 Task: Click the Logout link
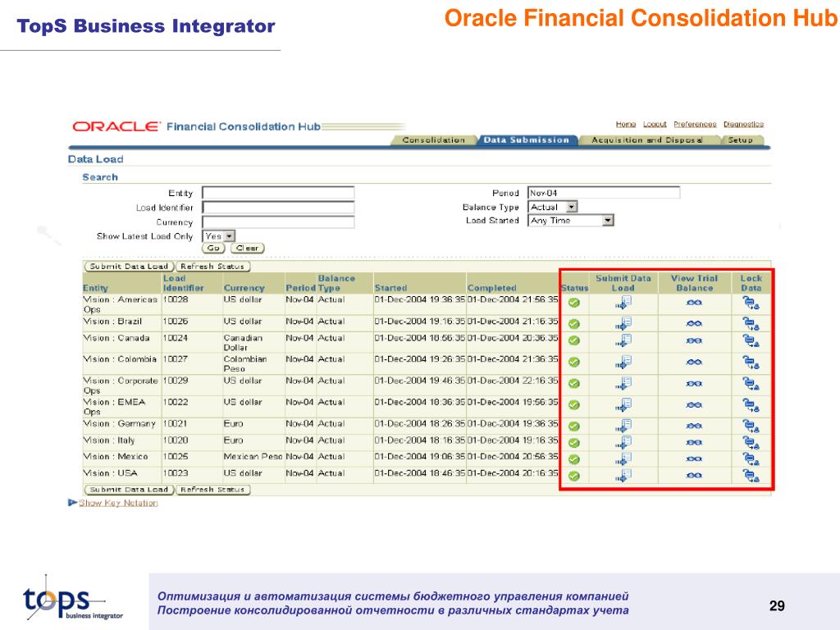pos(655,125)
